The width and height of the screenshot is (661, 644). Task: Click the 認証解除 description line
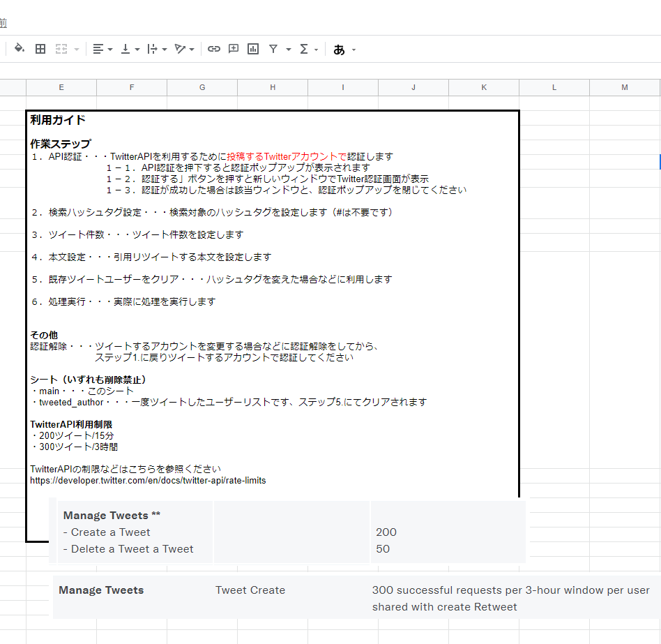[x=204, y=346]
